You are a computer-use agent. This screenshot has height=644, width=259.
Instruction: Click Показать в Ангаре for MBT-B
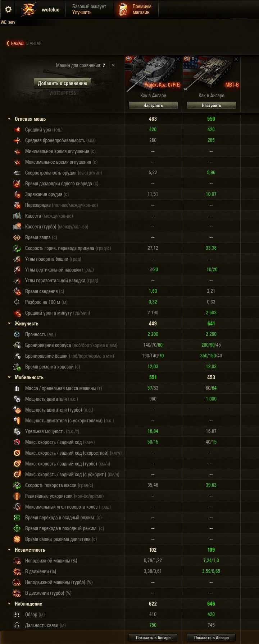(211, 638)
